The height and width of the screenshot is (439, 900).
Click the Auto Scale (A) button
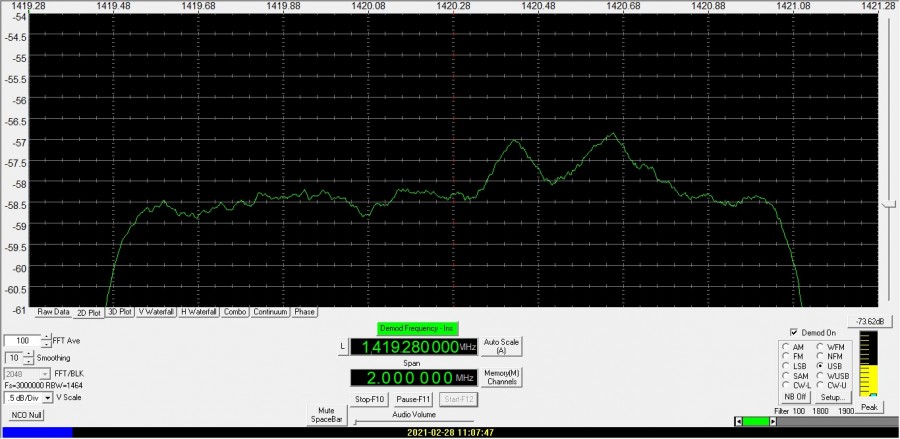pyautogui.click(x=502, y=346)
